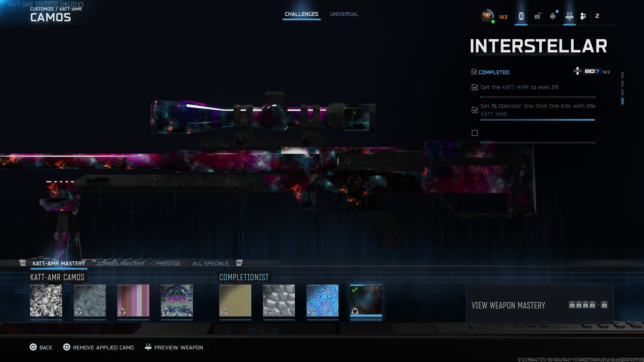Toggle the Completed checkbox

coord(474,72)
